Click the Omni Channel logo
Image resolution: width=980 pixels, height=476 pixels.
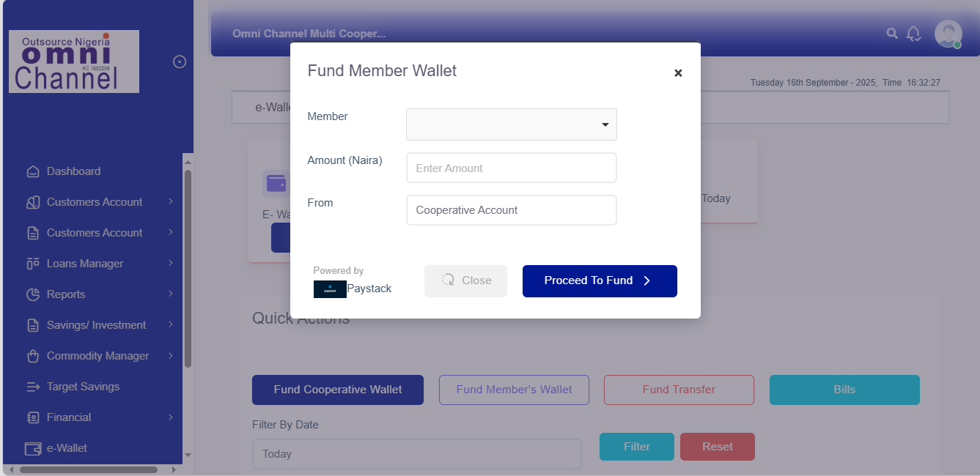(74, 62)
